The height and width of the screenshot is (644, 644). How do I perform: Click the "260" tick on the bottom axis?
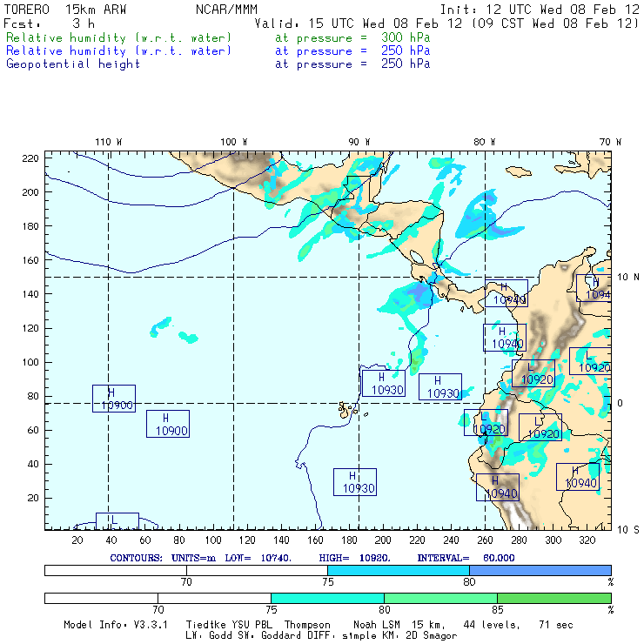coord(485,540)
